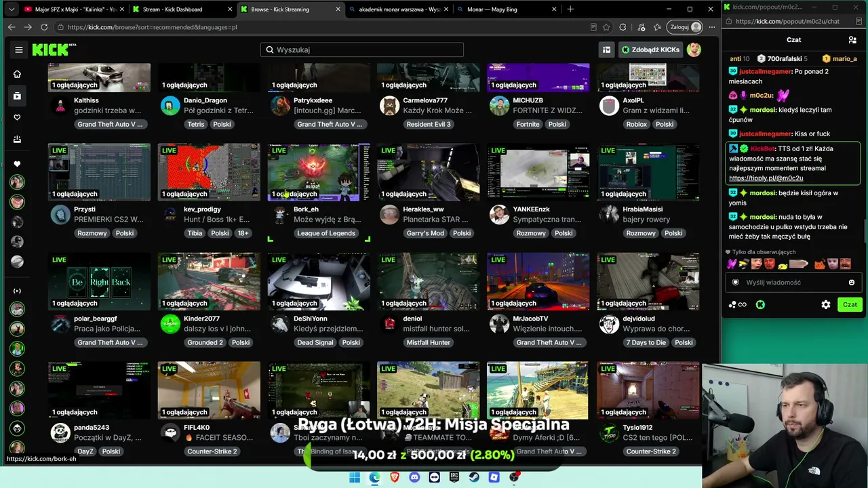Go to the Kick logo homepage
This screenshot has height=488, width=868.
click(54, 49)
